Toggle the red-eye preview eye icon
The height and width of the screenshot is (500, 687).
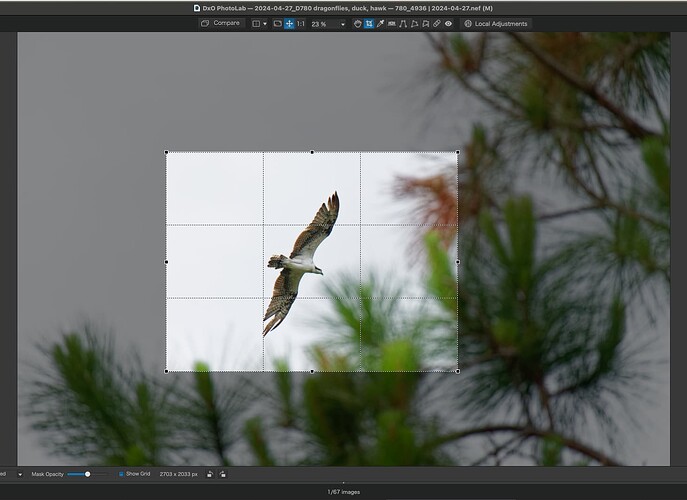448,23
